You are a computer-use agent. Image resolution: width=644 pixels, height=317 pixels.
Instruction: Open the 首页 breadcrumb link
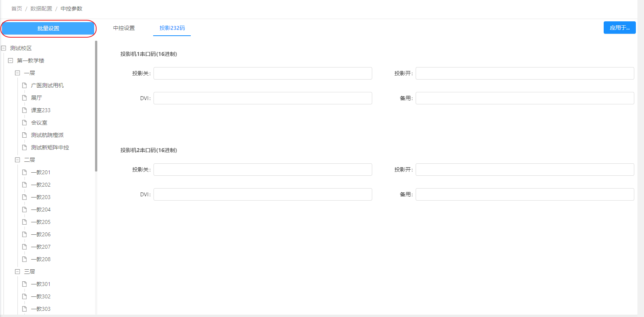point(17,9)
